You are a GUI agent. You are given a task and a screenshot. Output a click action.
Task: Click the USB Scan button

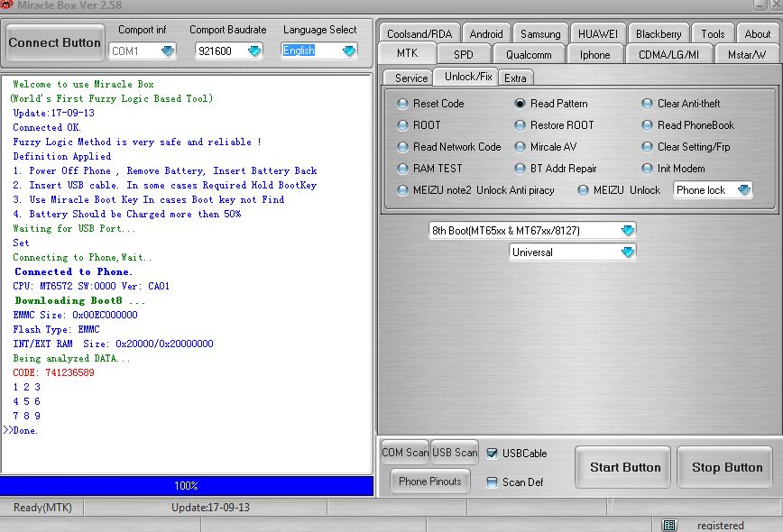[455, 453]
